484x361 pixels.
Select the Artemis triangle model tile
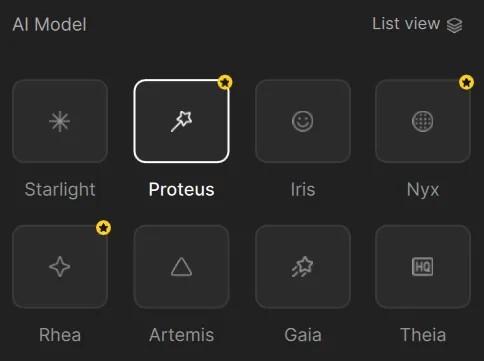[x=182, y=267]
